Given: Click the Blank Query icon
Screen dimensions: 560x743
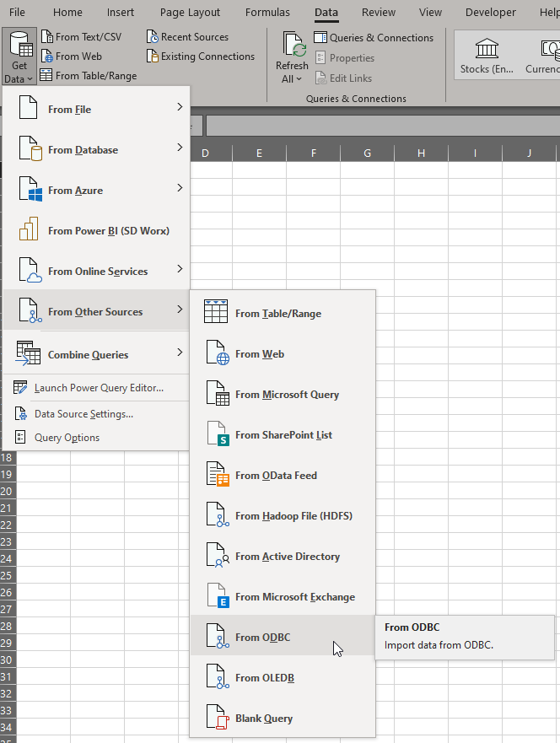Looking at the screenshot, I should (218, 717).
